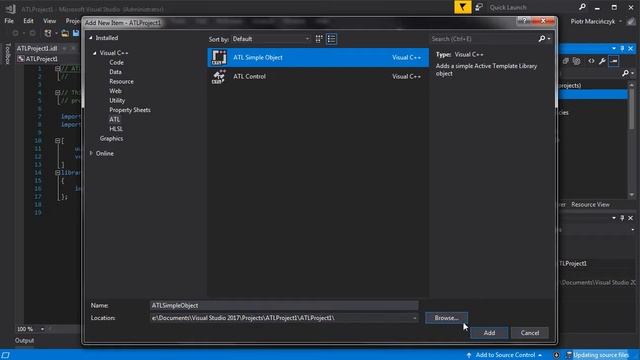The width and height of the screenshot is (640, 360).
Task: Click the Solution Explorer vertical scrollbar
Action: (x=631, y=140)
